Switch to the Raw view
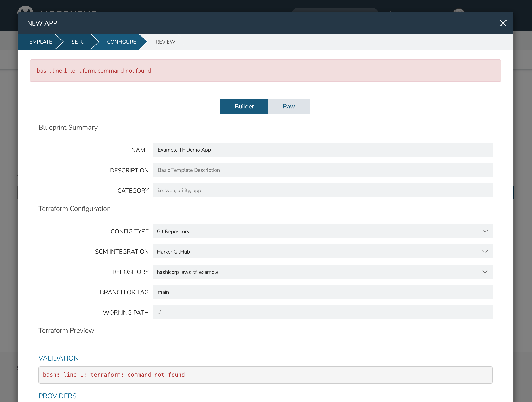 [x=289, y=106]
